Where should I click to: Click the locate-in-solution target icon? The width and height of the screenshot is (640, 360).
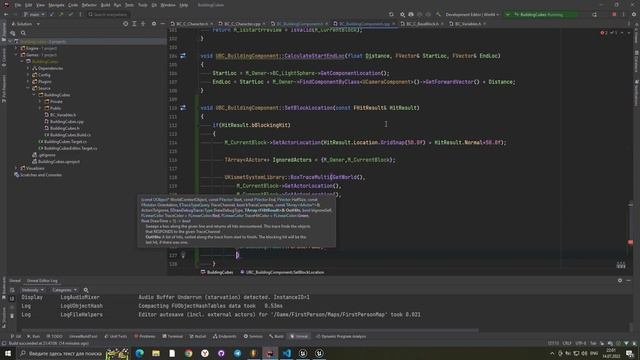tap(125, 24)
